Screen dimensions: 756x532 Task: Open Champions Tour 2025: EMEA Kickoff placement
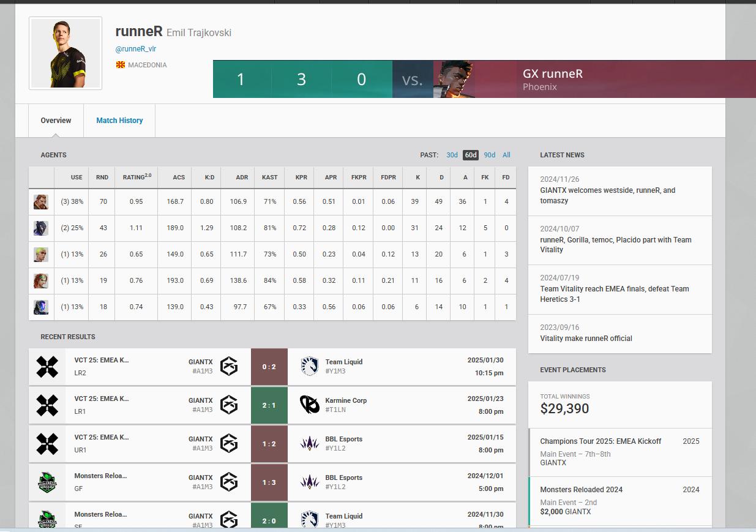coord(620,452)
